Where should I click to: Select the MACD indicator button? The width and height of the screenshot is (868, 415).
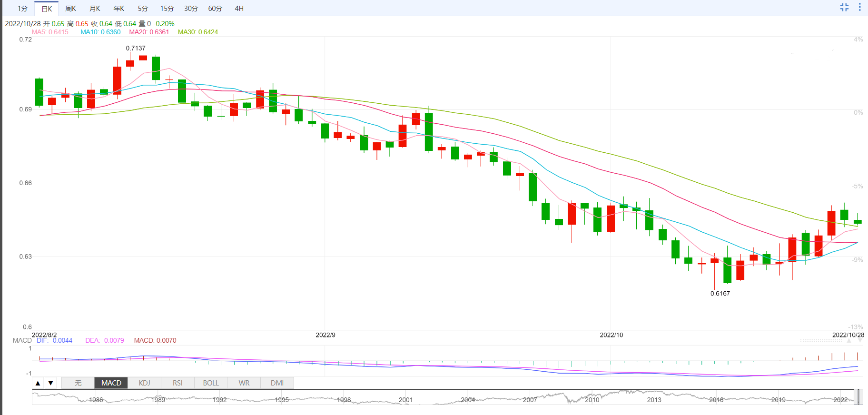pos(111,383)
